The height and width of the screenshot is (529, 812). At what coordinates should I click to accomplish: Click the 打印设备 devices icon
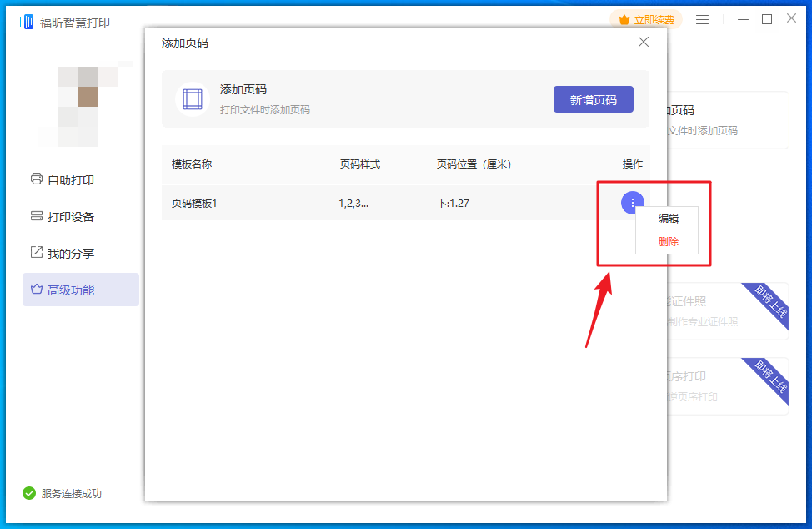pos(34,216)
